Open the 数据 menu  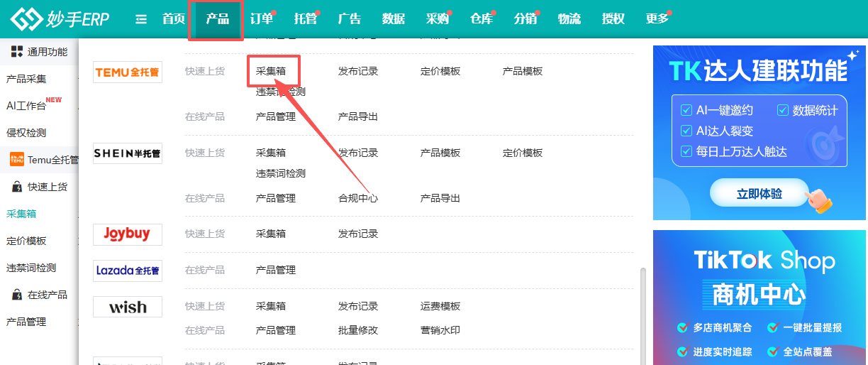pos(394,19)
